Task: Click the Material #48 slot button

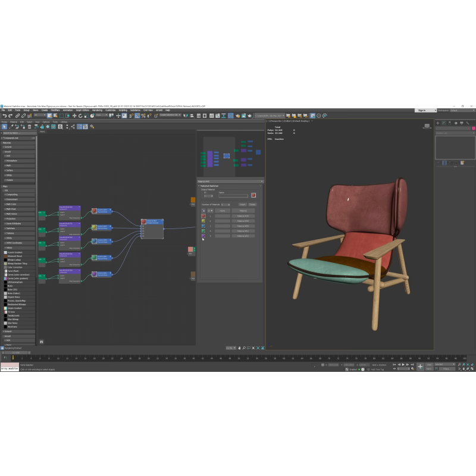Action: click(x=243, y=216)
